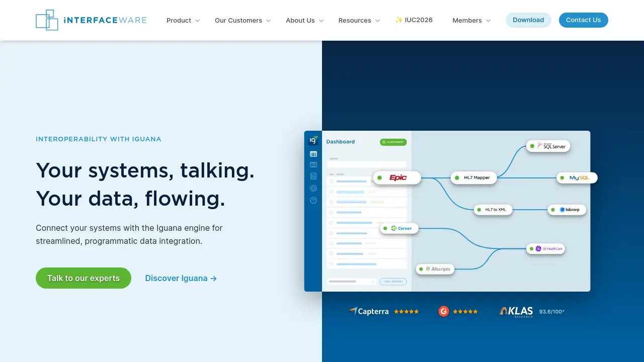This screenshot has height=362, width=644.
Task: Click the Capterra rating logo
Action: (x=369, y=311)
